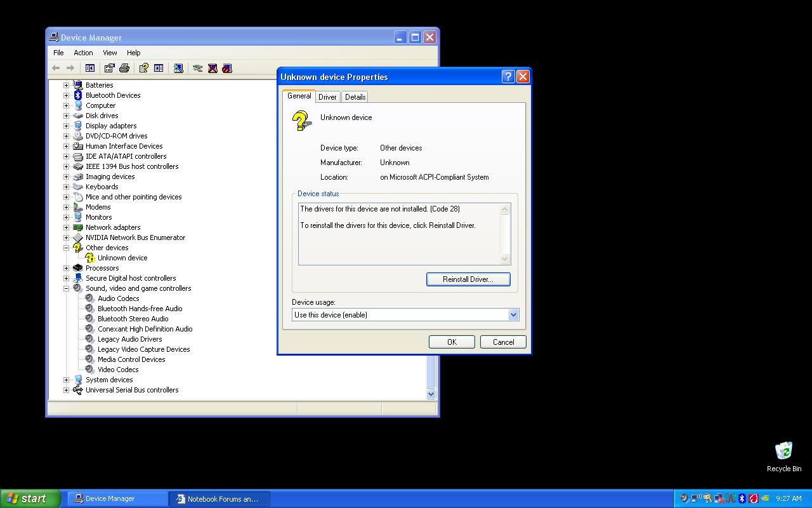Collapse Sound, video and game controllers
This screenshot has width=812, height=508.
click(66, 288)
